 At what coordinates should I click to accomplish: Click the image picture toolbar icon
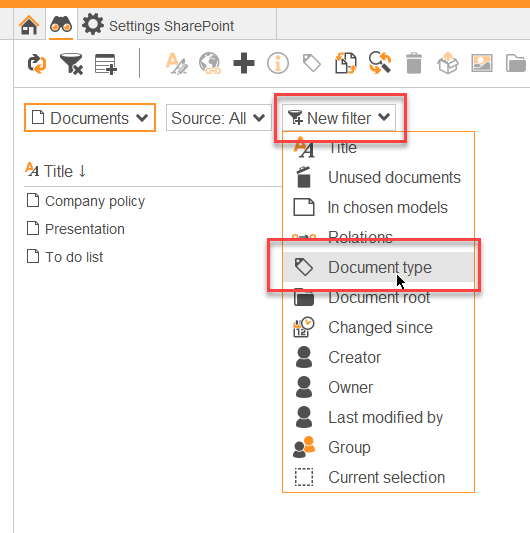click(x=482, y=63)
